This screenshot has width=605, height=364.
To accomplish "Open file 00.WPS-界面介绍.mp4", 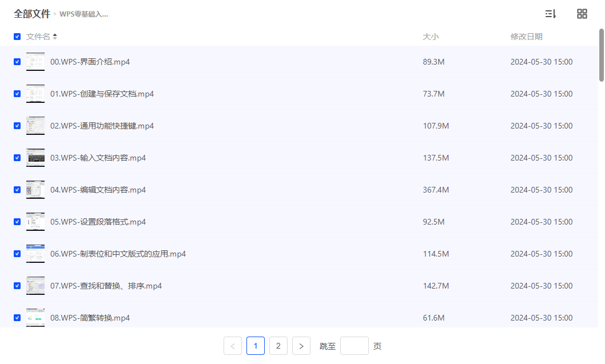I will (x=90, y=62).
